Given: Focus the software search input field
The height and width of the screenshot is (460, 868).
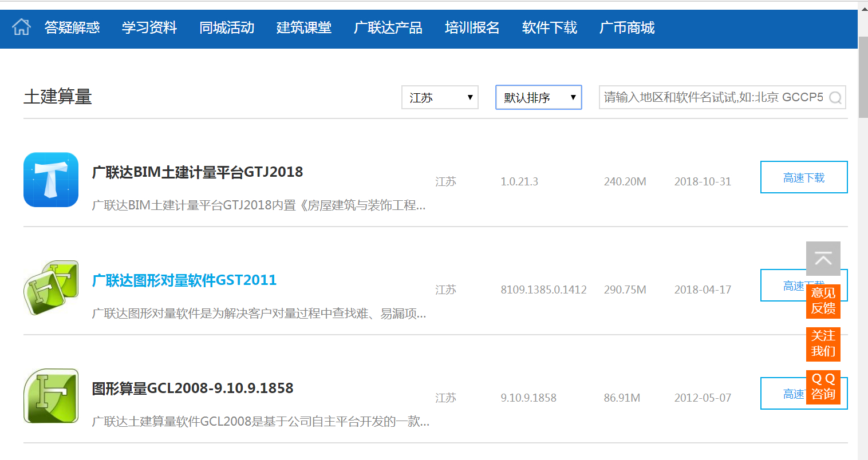Looking at the screenshot, I should [722, 97].
